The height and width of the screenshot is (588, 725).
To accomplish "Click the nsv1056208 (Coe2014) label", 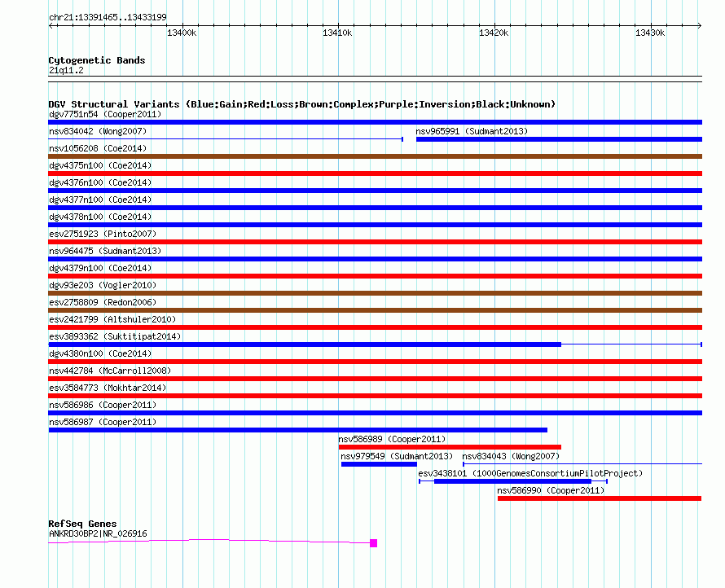I will 98,148.
